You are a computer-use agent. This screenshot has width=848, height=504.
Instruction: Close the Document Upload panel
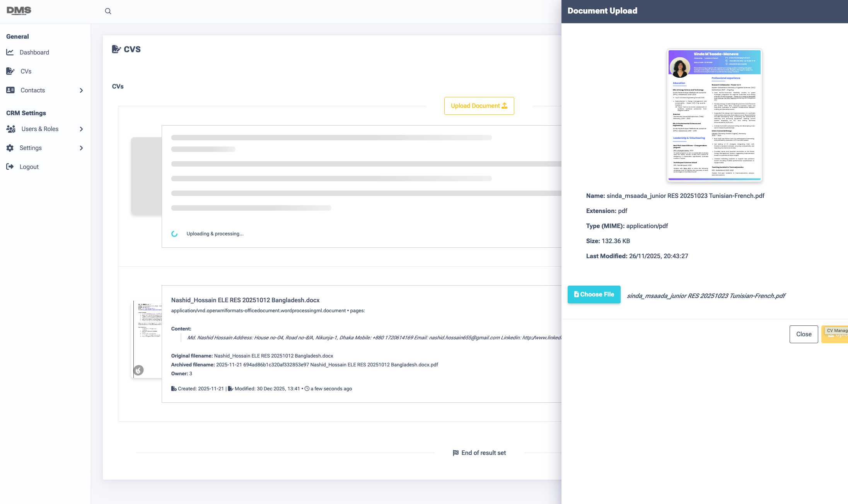pyautogui.click(x=804, y=334)
